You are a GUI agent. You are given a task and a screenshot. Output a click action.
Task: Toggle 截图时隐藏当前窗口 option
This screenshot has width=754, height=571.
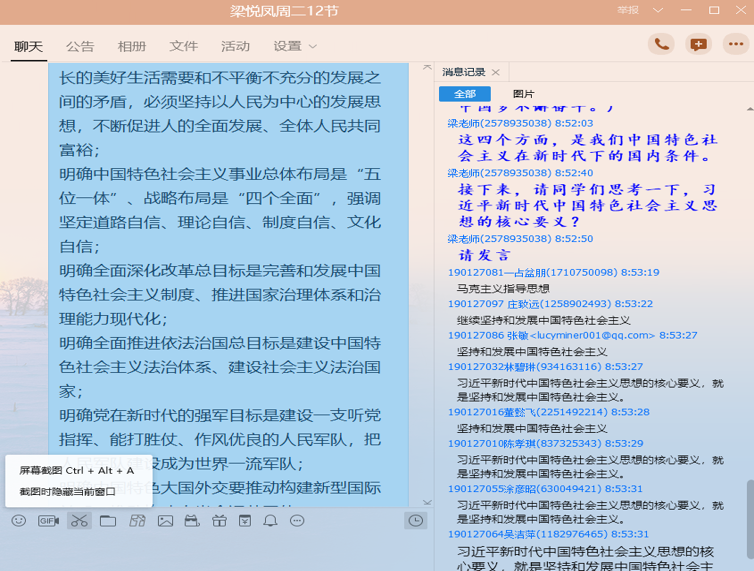68,491
